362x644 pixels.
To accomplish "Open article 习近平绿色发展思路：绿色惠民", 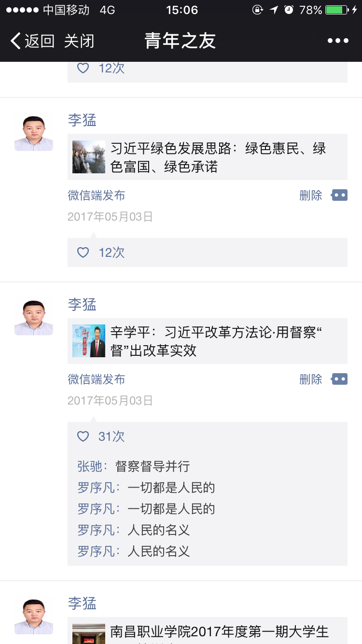I will click(218, 157).
